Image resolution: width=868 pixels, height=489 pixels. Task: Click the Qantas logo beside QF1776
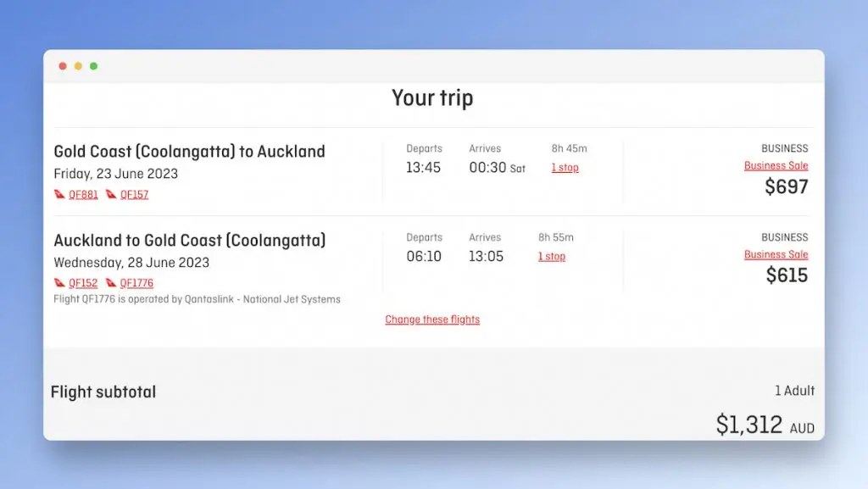pyautogui.click(x=111, y=283)
